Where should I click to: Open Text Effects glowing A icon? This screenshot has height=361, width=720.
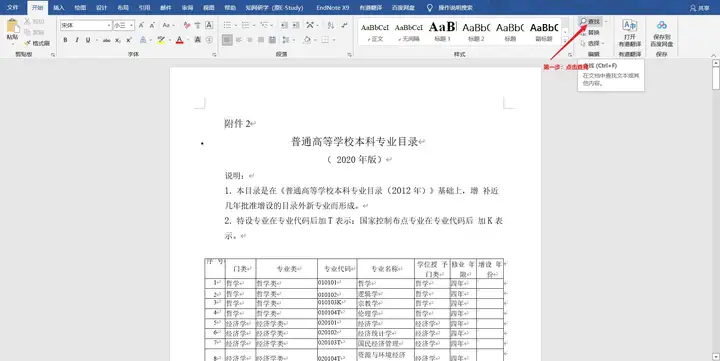pyautogui.click(x=143, y=40)
